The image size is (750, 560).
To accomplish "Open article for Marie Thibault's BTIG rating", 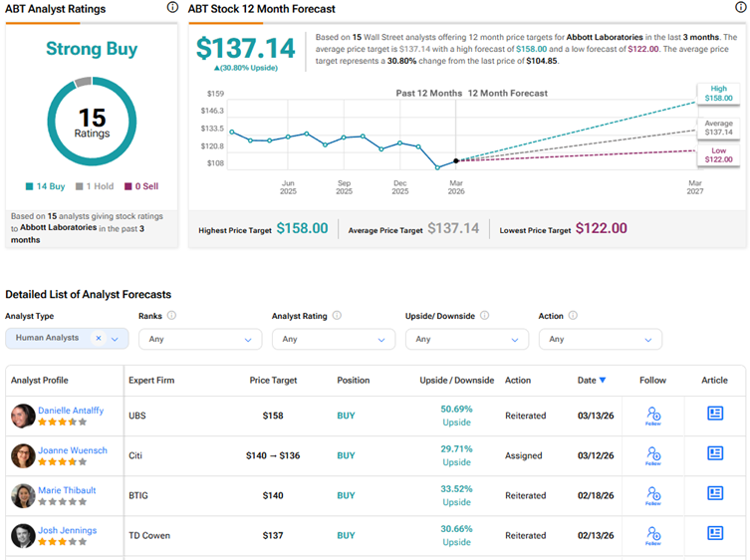I will [x=715, y=493].
